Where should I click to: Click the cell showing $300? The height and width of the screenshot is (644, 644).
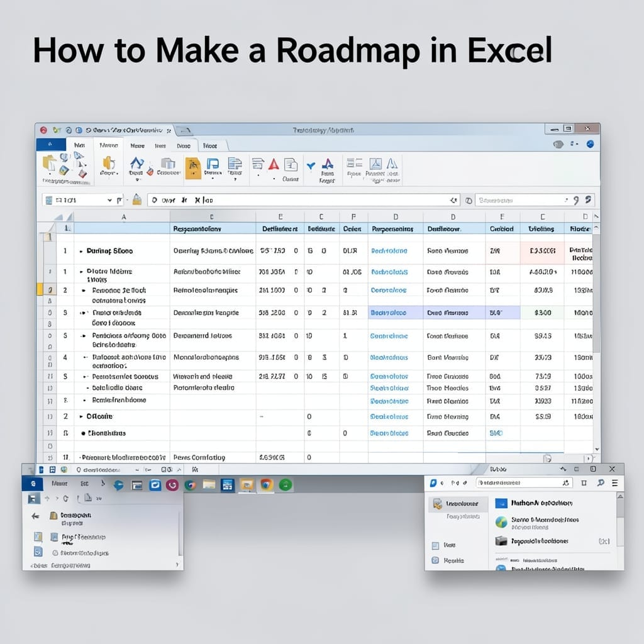[542, 313]
